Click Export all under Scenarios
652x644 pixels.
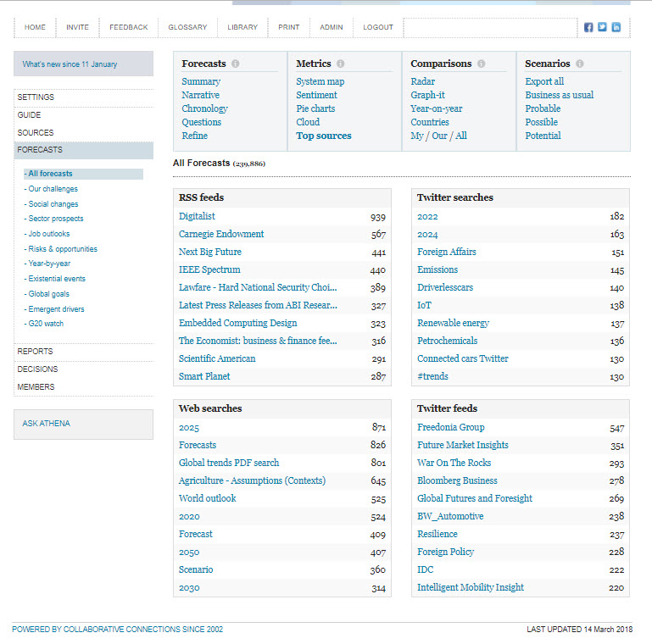pos(544,81)
